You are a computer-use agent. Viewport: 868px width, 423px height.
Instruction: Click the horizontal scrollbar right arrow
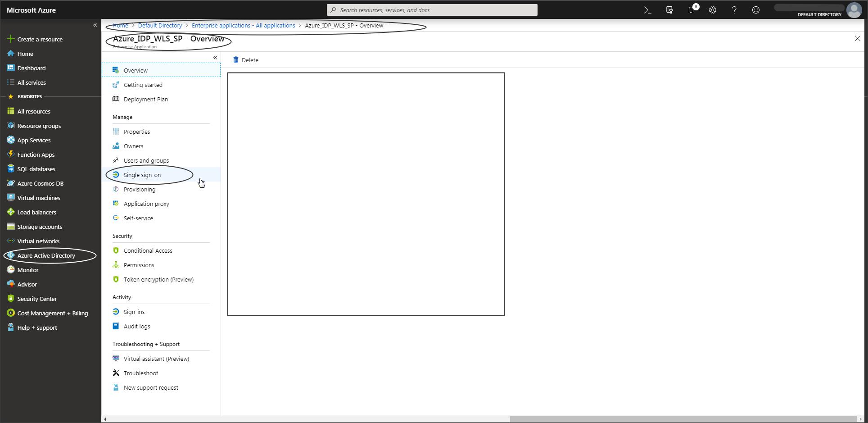point(860,419)
